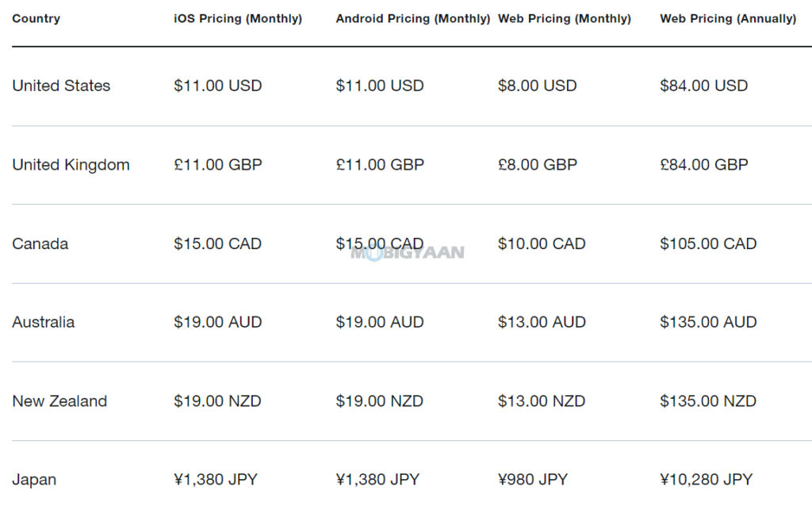Select the Canada country cell
The height and width of the screenshot is (506, 812).
[x=40, y=243]
